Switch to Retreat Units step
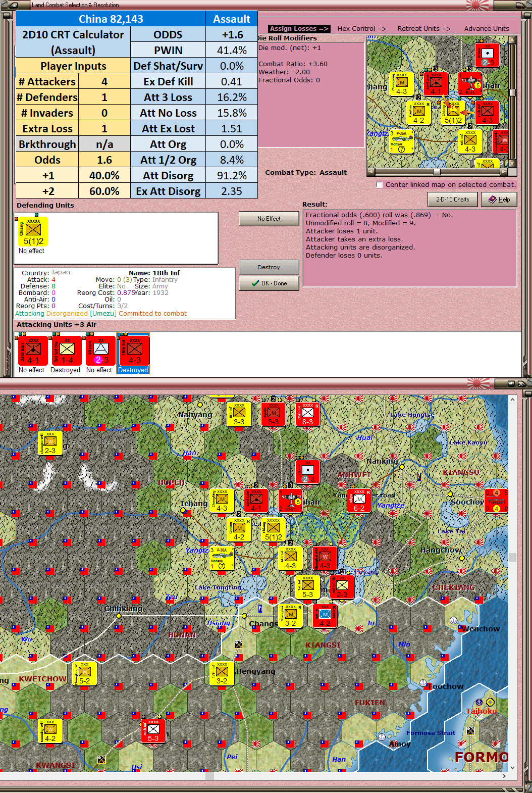 [x=424, y=29]
